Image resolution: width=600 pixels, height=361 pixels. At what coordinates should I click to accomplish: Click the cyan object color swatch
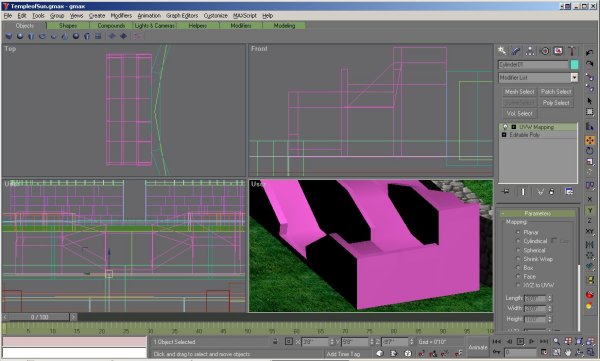[574, 65]
